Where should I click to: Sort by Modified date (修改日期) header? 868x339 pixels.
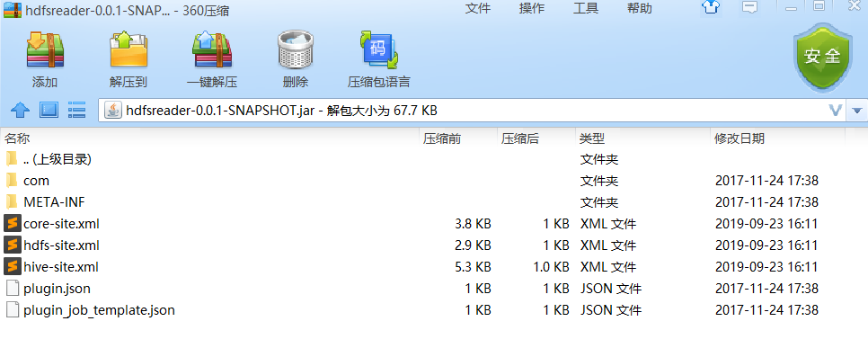click(x=740, y=138)
